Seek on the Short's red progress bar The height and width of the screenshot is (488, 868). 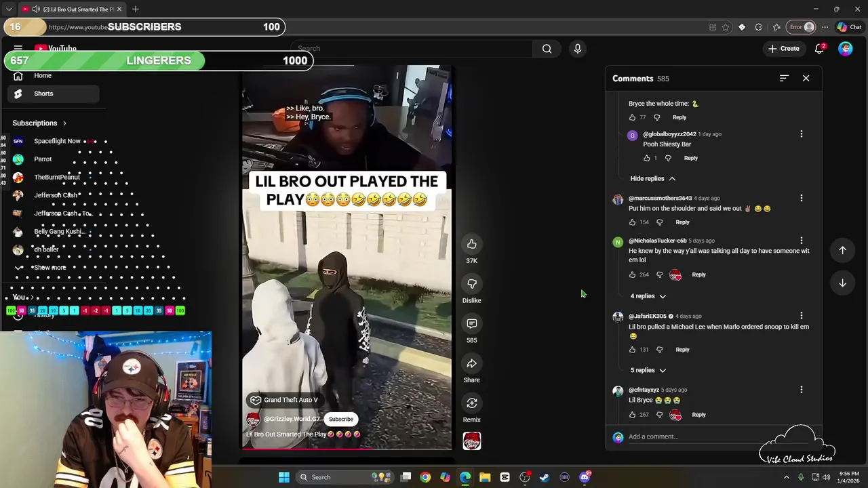click(x=347, y=449)
